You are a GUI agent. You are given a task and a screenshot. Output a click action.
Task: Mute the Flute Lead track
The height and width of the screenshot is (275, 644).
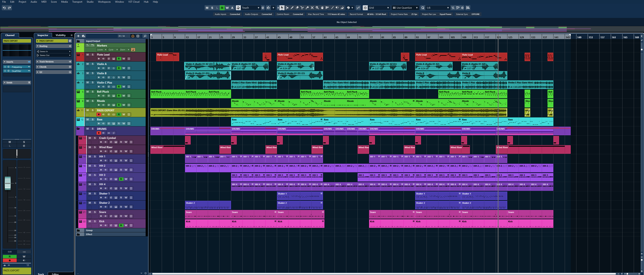(x=88, y=55)
